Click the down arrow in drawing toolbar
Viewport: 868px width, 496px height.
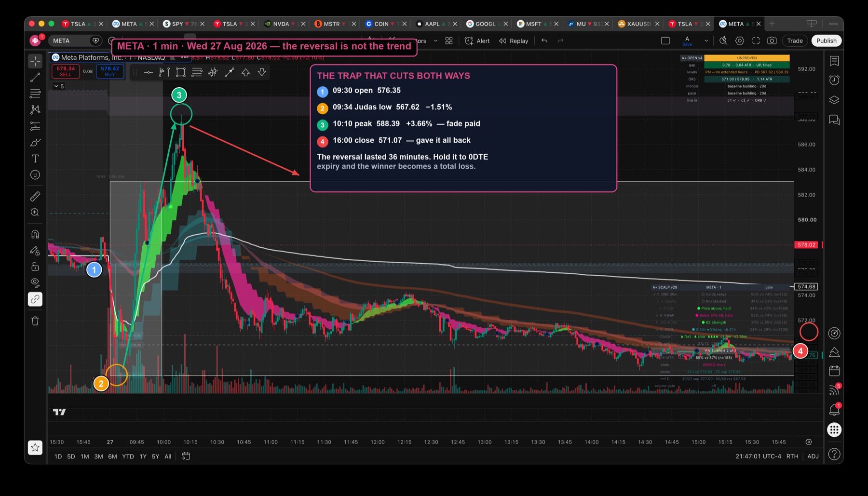click(x=262, y=72)
